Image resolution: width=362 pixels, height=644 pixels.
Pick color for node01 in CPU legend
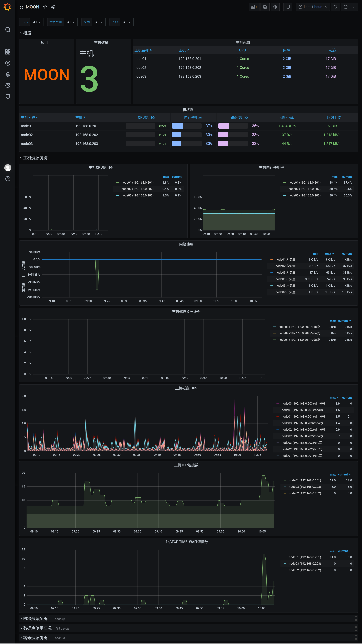click(x=118, y=183)
